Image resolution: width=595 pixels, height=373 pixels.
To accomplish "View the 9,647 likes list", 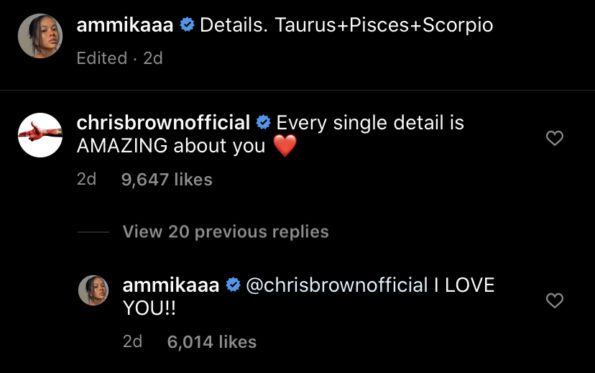I will click(x=167, y=179).
